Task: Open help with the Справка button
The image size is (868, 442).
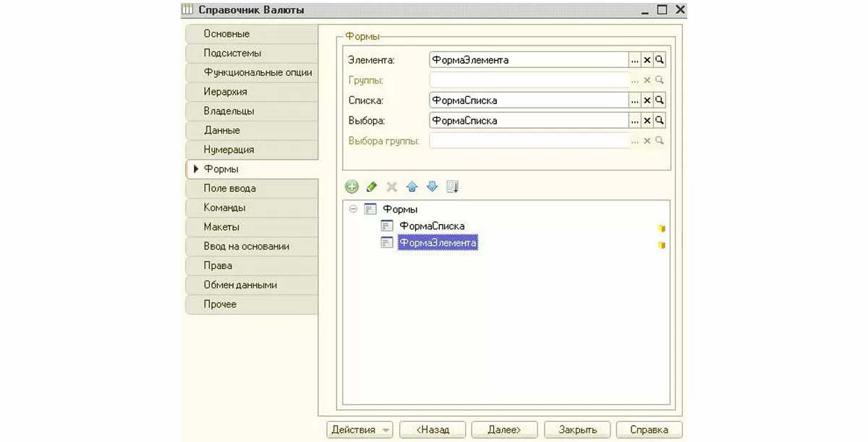Action: [649, 430]
